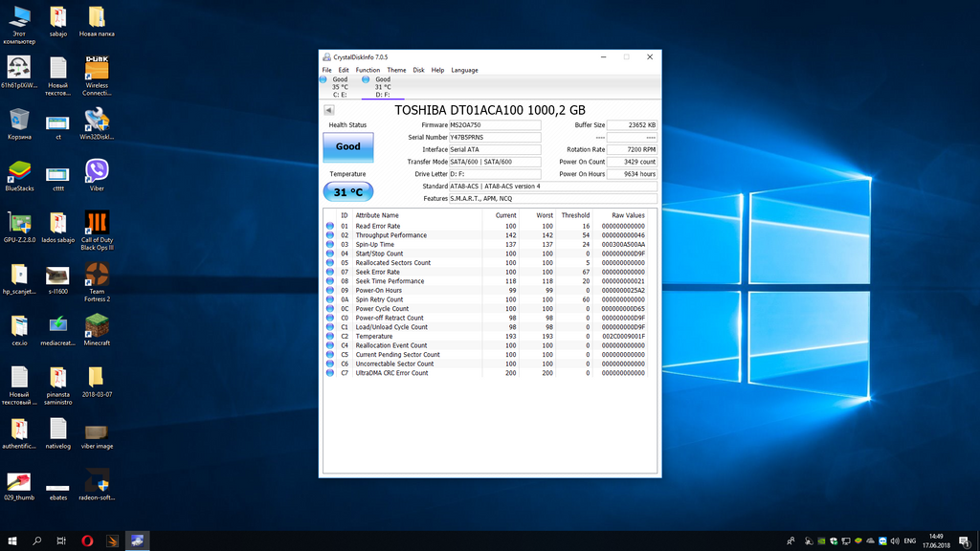Open the Корзина recycle bin
The image size is (980, 551).
[19, 123]
